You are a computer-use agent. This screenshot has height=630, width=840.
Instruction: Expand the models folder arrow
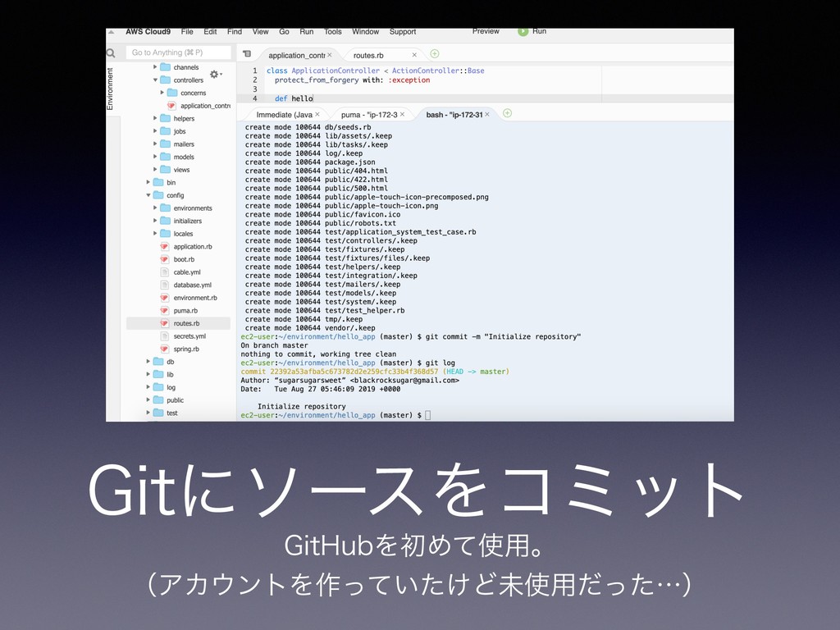pos(155,157)
